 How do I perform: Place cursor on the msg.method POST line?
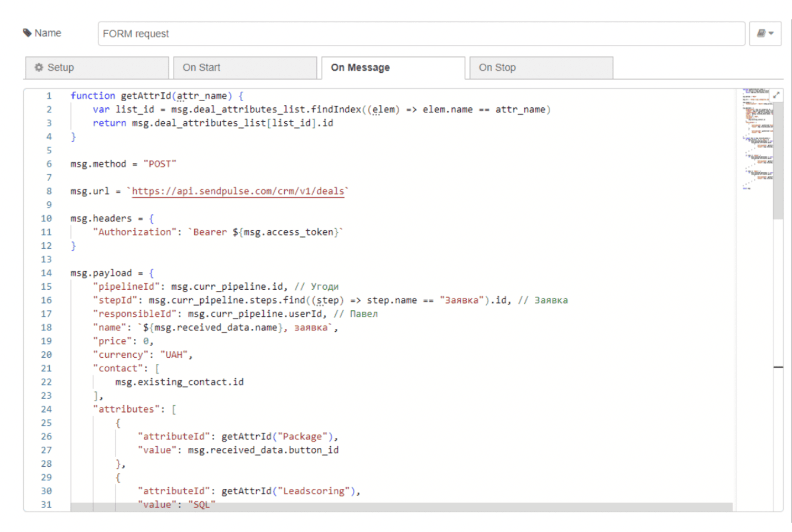click(123, 164)
